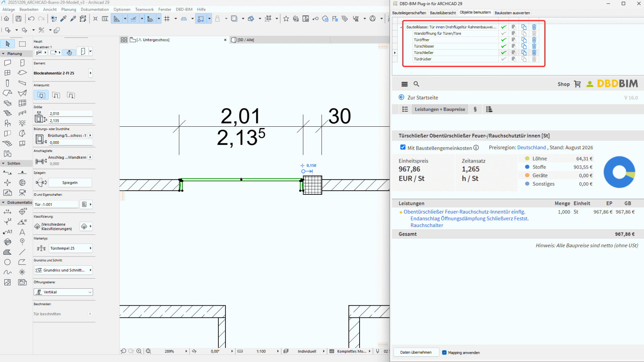Select the Marquee tool
644x362 pixels.
[x=22, y=44]
